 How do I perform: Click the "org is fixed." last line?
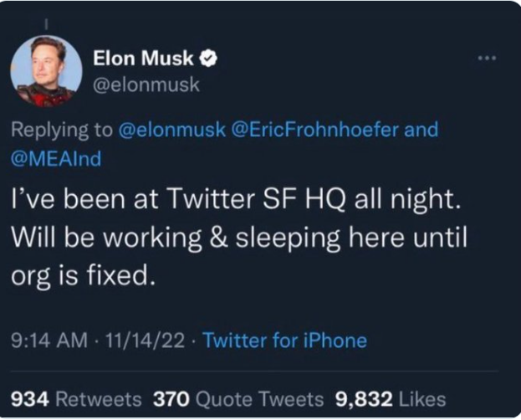pyautogui.click(x=83, y=275)
